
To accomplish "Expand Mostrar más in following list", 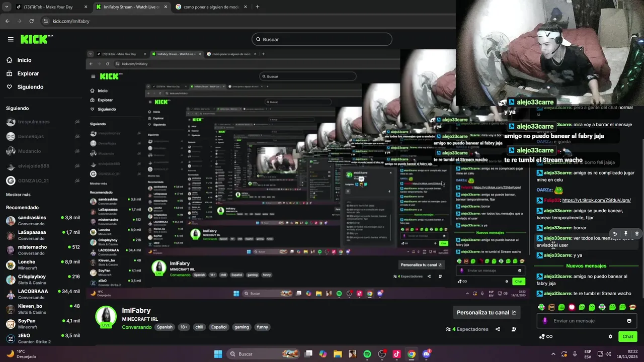I will pos(18,195).
